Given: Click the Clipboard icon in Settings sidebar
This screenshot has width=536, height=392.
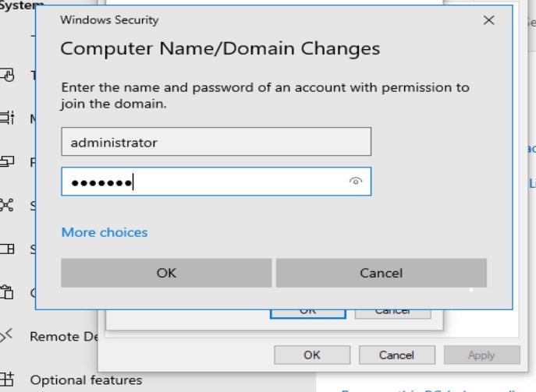Looking at the screenshot, I should 7,292.
